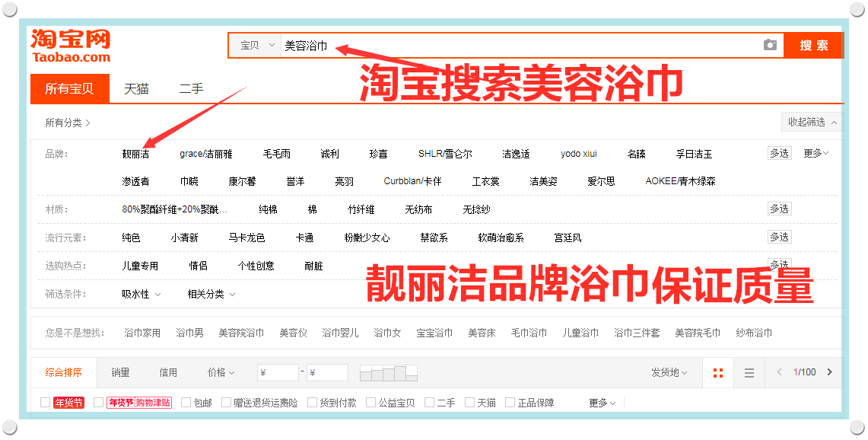Tick the 二手 checkbox in filters
The width and height of the screenshot is (868, 440).
[x=429, y=402]
